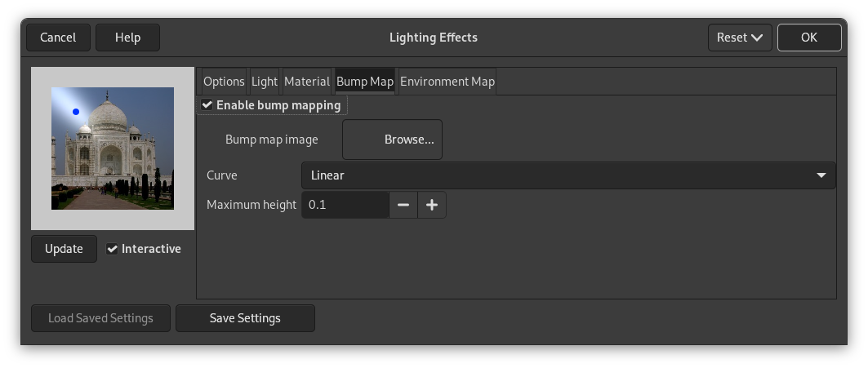The width and height of the screenshot is (868, 368).
Task: Select the Environment Map tab
Action: 447,82
